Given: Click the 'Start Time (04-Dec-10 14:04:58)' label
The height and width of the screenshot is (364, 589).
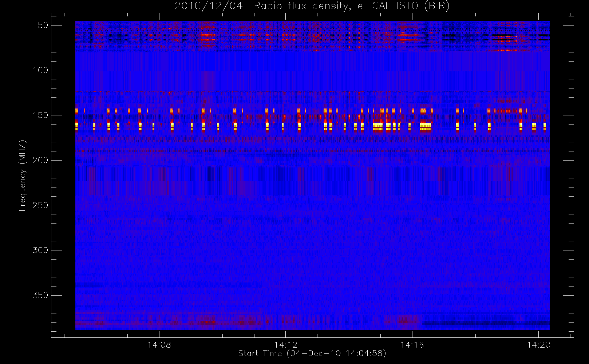Looking at the screenshot, I should [312, 353].
